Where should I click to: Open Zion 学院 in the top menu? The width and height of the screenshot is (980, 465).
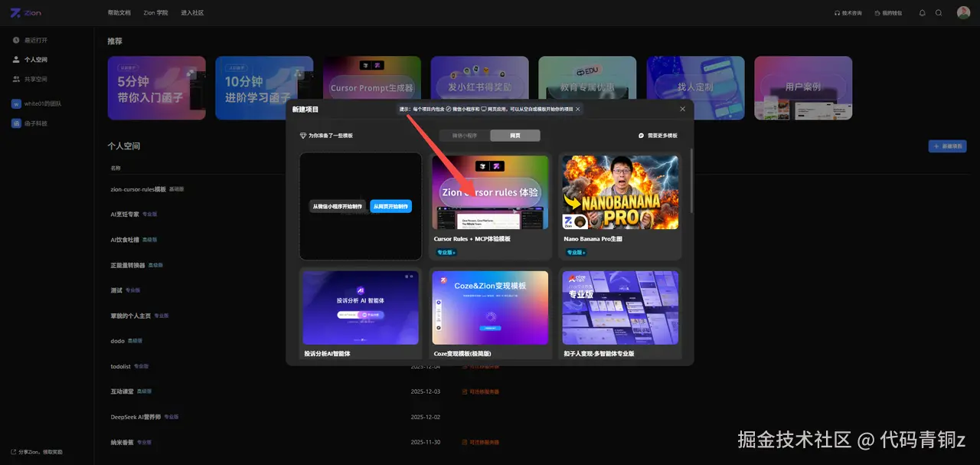tap(156, 13)
